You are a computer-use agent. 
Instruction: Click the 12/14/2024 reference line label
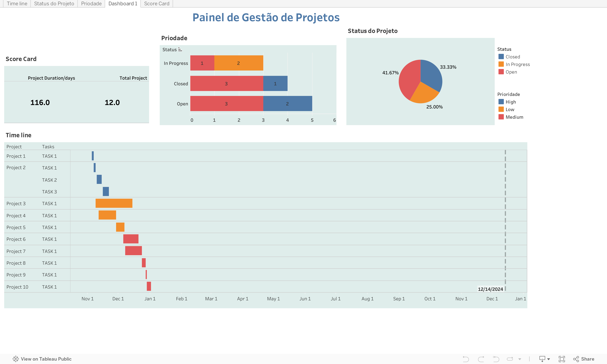[x=490, y=289]
